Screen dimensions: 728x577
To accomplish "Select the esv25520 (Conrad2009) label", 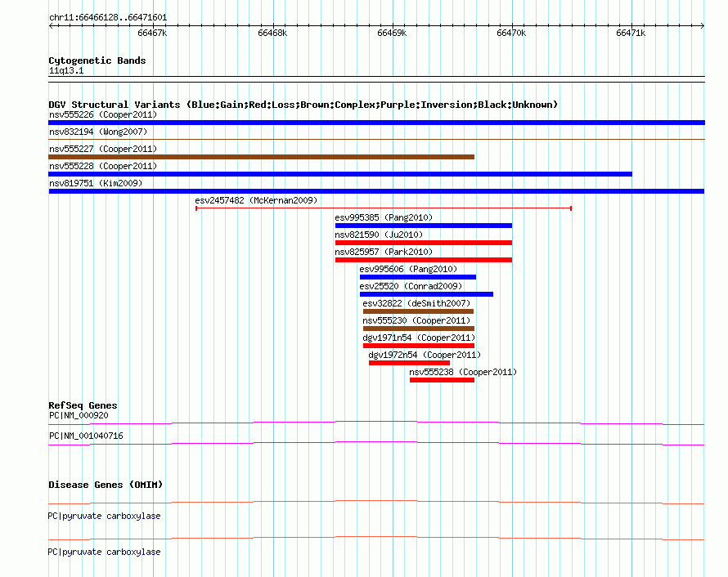I will pyautogui.click(x=411, y=286).
